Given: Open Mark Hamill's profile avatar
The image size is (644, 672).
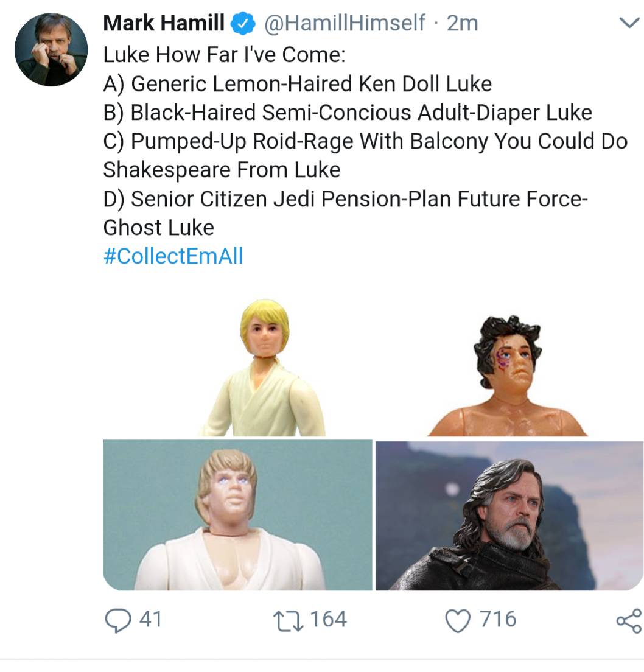Looking at the screenshot, I should [51, 49].
